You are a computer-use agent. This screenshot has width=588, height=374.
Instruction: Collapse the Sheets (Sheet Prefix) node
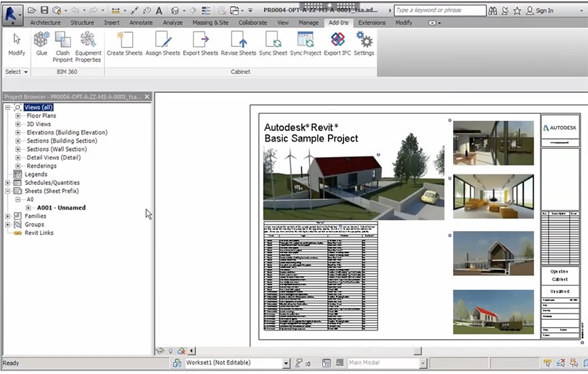tap(7, 191)
